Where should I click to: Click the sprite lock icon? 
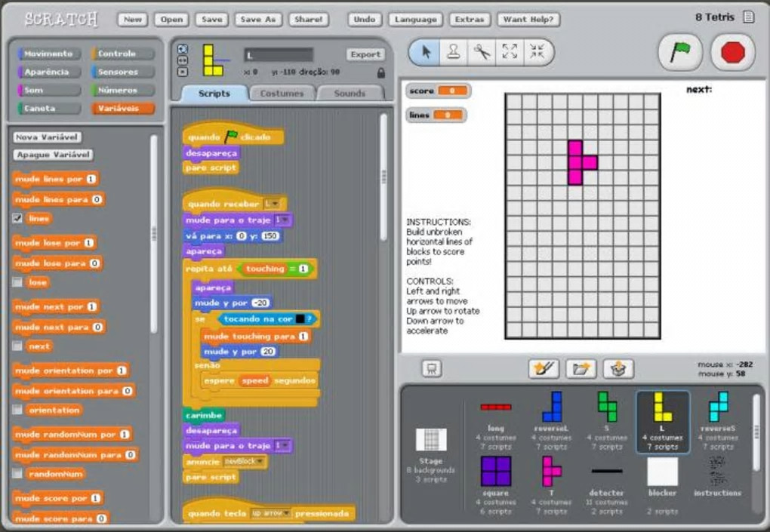point(380,72)
